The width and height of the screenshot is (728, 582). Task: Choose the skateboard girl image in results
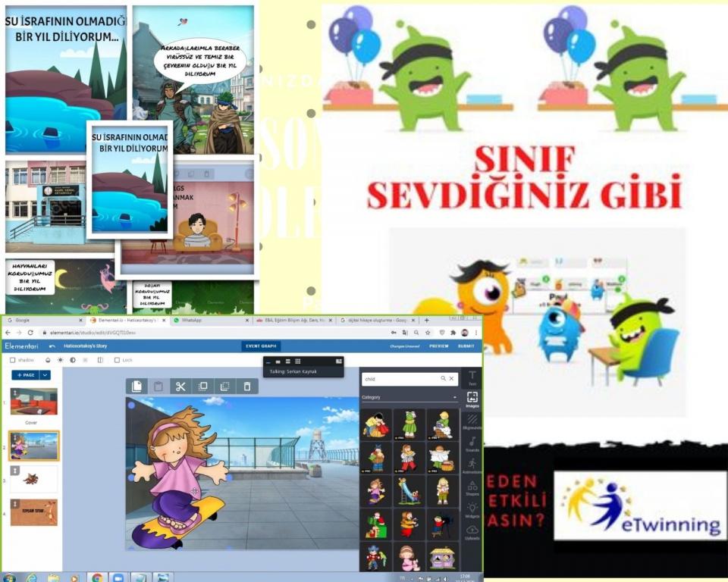(x=376, y=491)
